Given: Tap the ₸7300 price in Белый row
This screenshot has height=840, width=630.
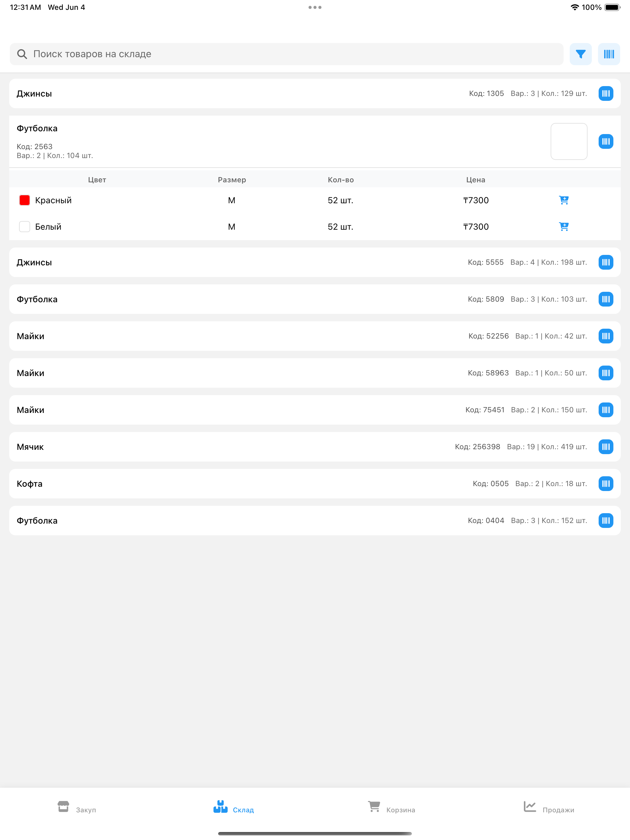Looking at the screenshot, I should (476, 227).
